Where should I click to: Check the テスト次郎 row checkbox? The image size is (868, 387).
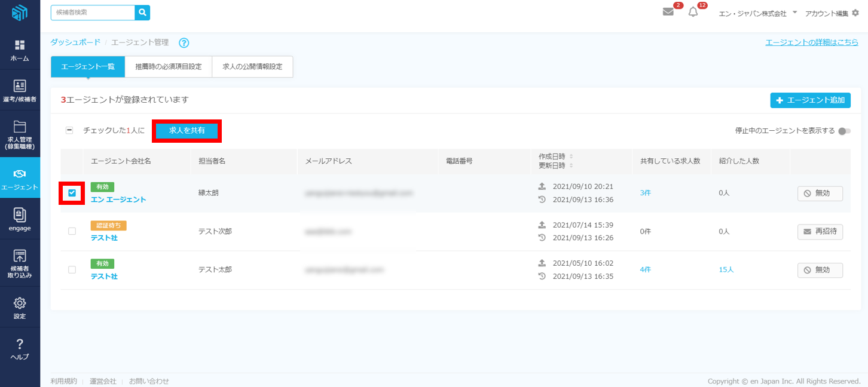click(72, 231)
